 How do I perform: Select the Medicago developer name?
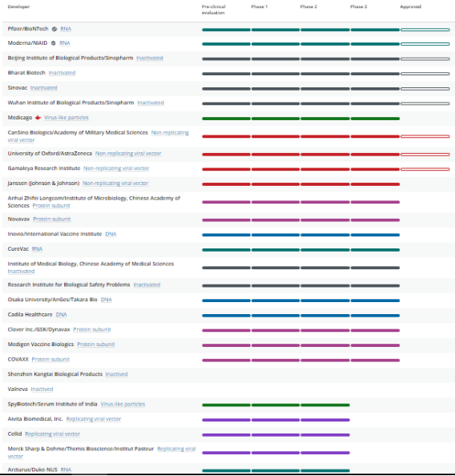click(x=20, y=118)
